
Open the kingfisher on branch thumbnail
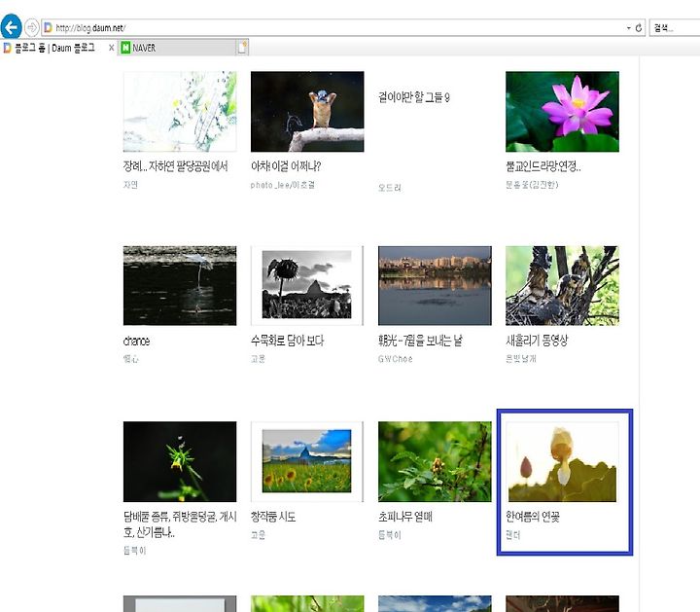(307, 112)
